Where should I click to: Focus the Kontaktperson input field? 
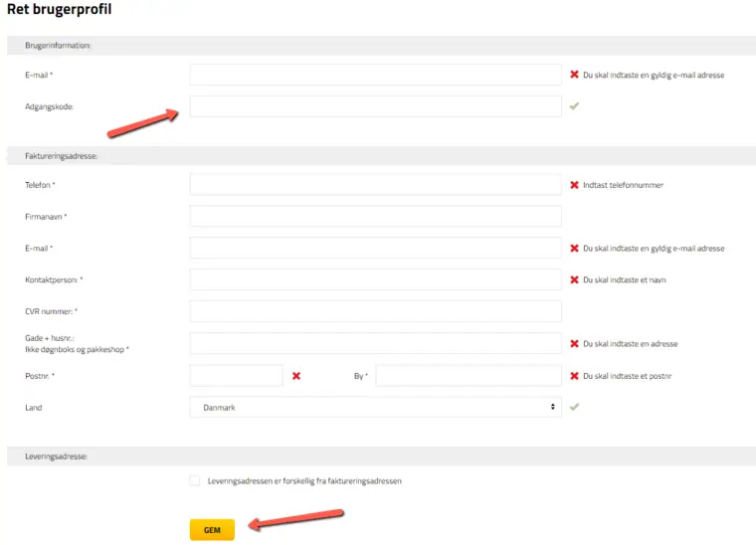pyautogui.click(x=375, y=279)
